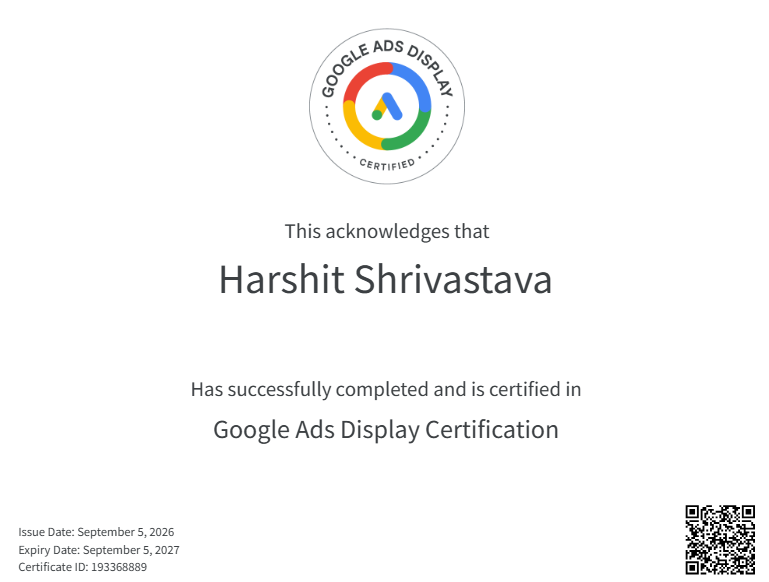Click 'This acknowledges that' text
Screen dimensions: 769x582
pyautogui.click(x=387, y=231)
